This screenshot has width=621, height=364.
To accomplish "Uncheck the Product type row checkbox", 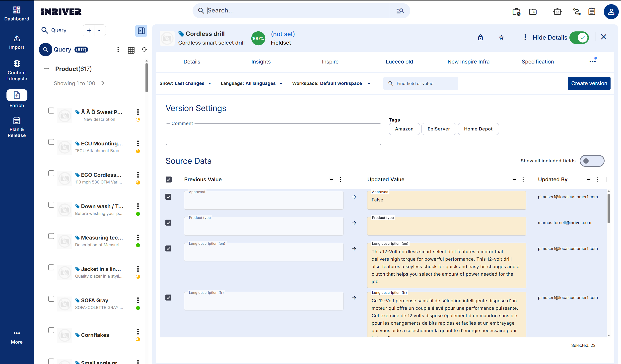I will [168, 223].
